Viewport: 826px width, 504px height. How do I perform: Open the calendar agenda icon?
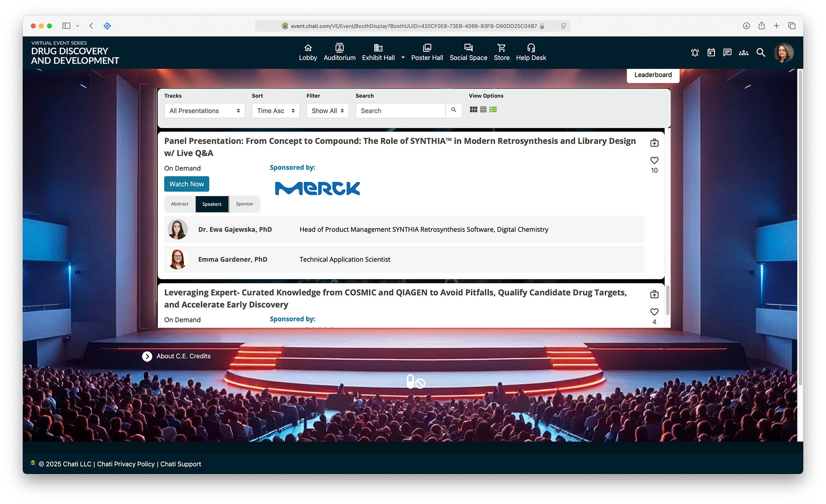coord(711,53)
